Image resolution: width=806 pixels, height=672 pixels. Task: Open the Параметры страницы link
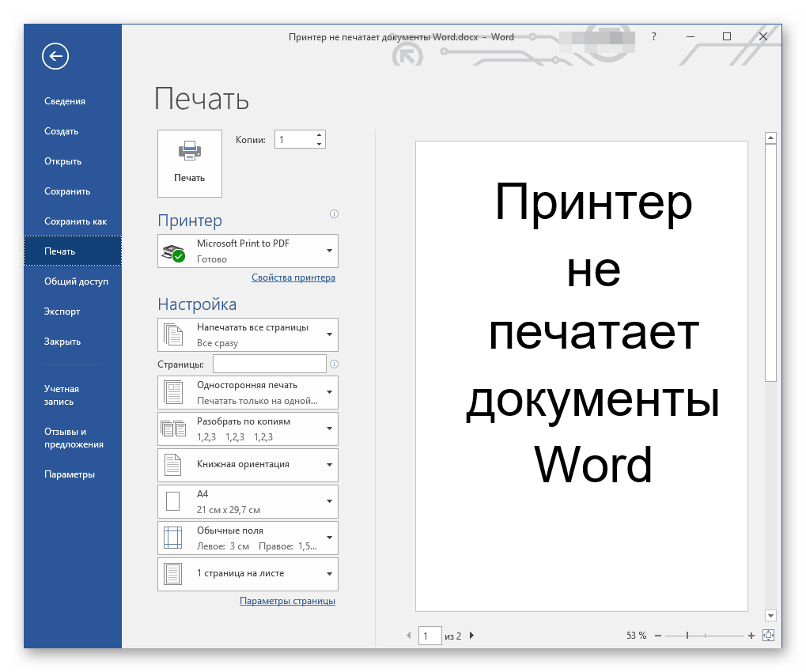point(287,601)
